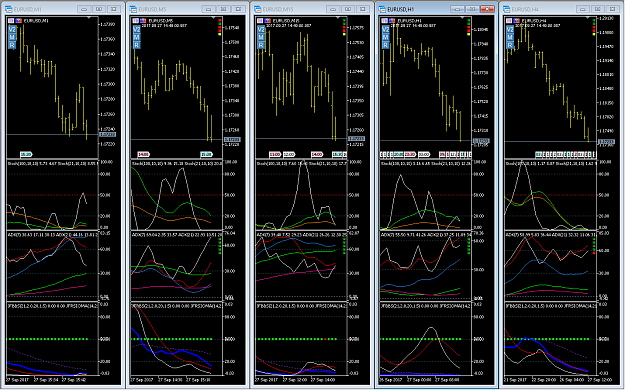Click the current price label on the H4 scale
Viewport: 625px width, 390px height.
(x=605, y=142)
